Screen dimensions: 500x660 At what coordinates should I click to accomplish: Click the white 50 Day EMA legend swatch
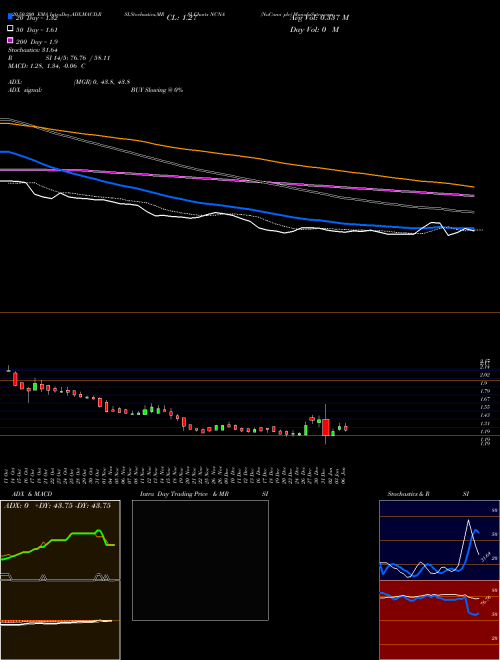(11, 29)
